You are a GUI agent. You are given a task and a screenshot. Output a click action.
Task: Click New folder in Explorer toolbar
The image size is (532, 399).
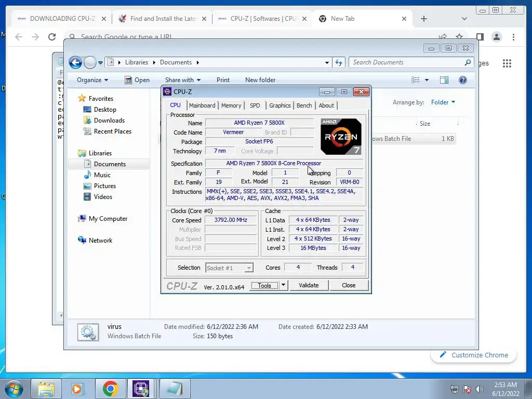pos(260,80)
